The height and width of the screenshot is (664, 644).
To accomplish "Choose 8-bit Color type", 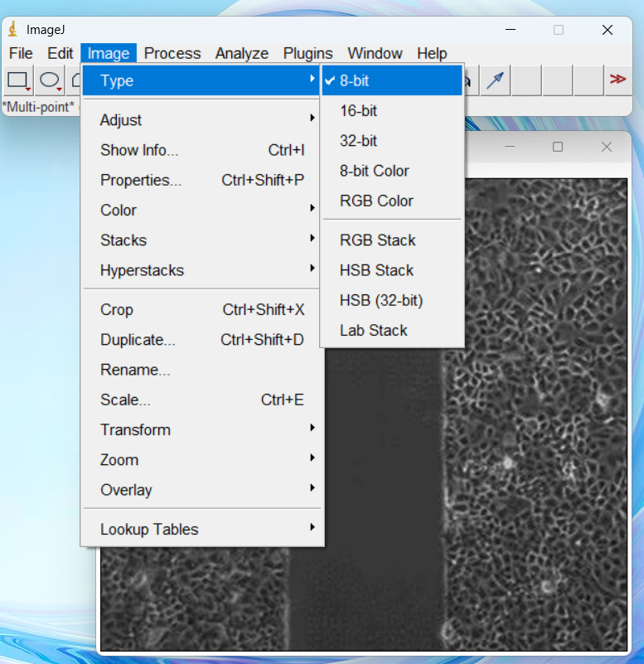I will (x=392, y=171).
